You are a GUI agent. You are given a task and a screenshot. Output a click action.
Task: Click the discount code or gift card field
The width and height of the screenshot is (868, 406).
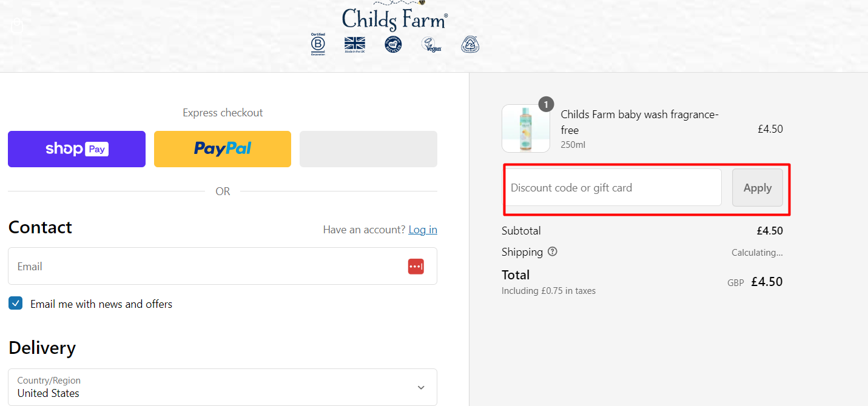(613, 187)
